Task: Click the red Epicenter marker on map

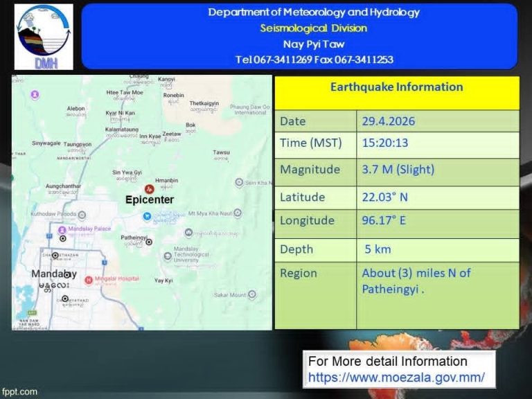Action: point(149,188)
